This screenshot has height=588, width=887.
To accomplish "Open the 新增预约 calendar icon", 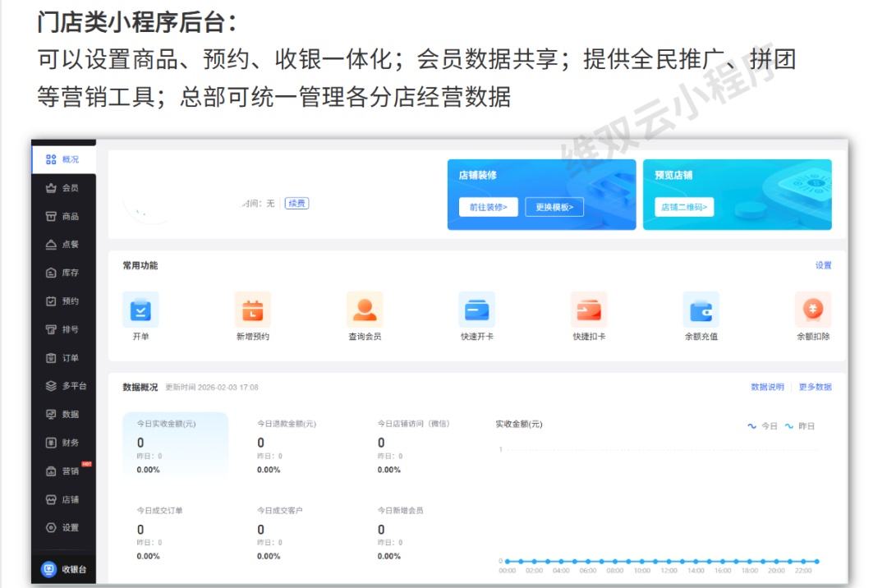I will [x=252, y=310].
